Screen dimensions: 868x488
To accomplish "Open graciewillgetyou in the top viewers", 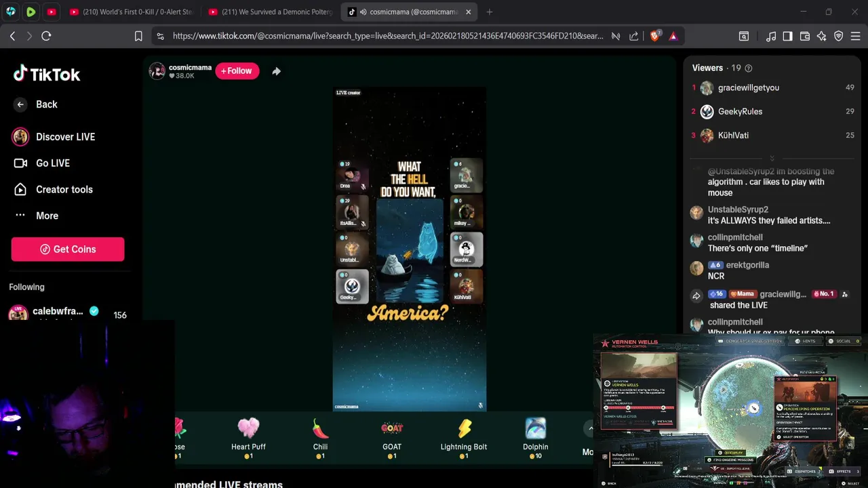I will pyautogui.click(x=749, y=87).
